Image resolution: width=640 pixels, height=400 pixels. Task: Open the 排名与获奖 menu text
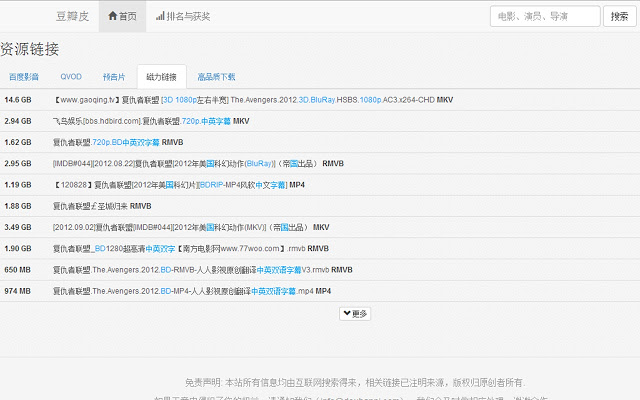click(188, 16)
